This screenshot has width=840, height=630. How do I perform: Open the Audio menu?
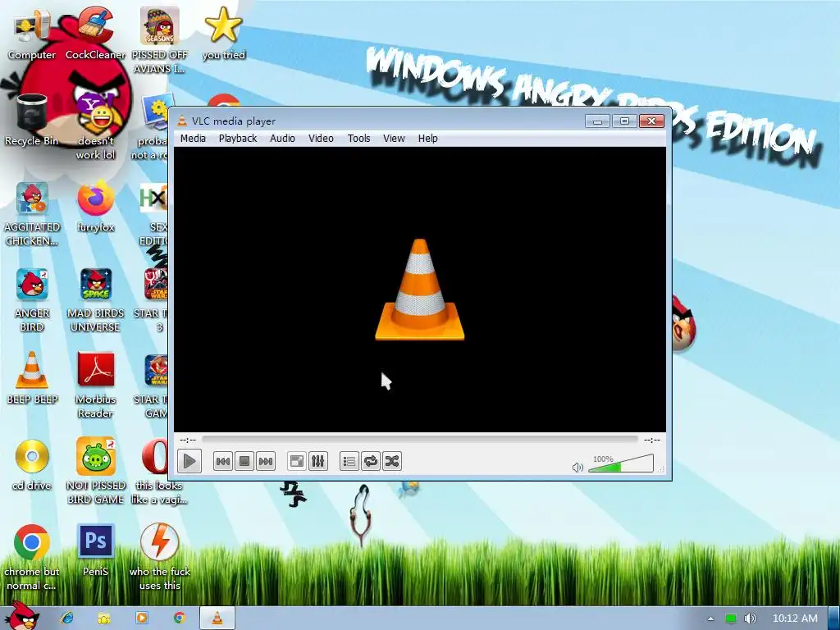click(282, 138)
